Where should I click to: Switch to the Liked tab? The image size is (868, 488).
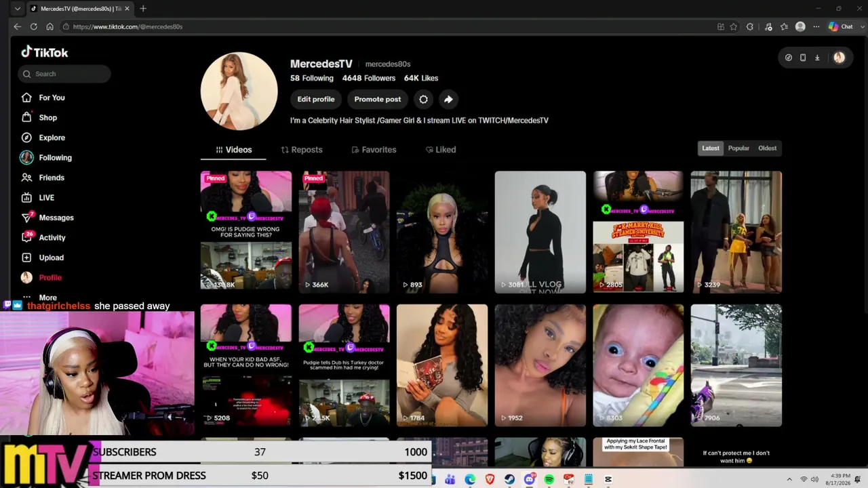[441, 150]
